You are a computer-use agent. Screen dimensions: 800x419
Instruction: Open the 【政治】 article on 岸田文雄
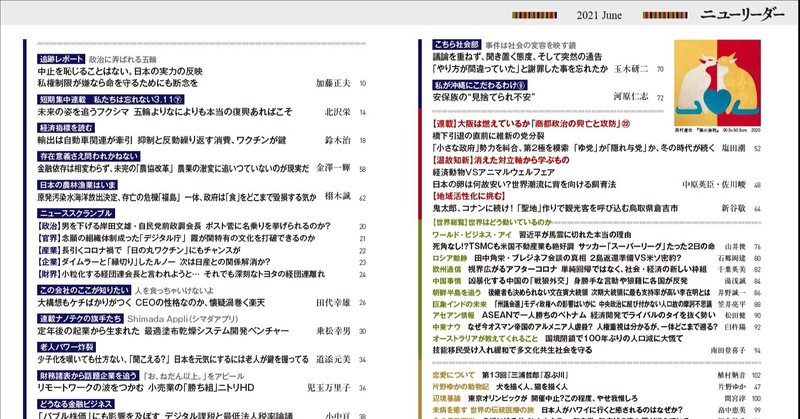point(184,226)
